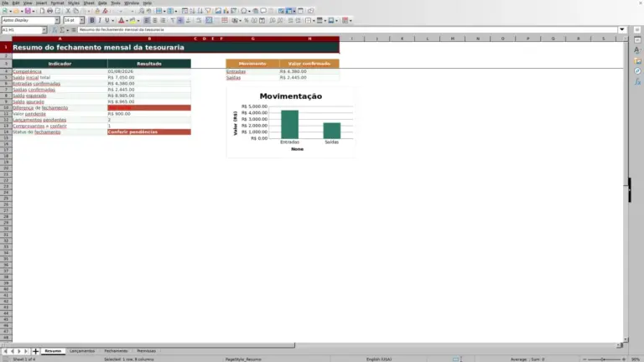
Task: Toggle Center Vertically alignment
Action: pyautogui.click(x=180, y=20)
